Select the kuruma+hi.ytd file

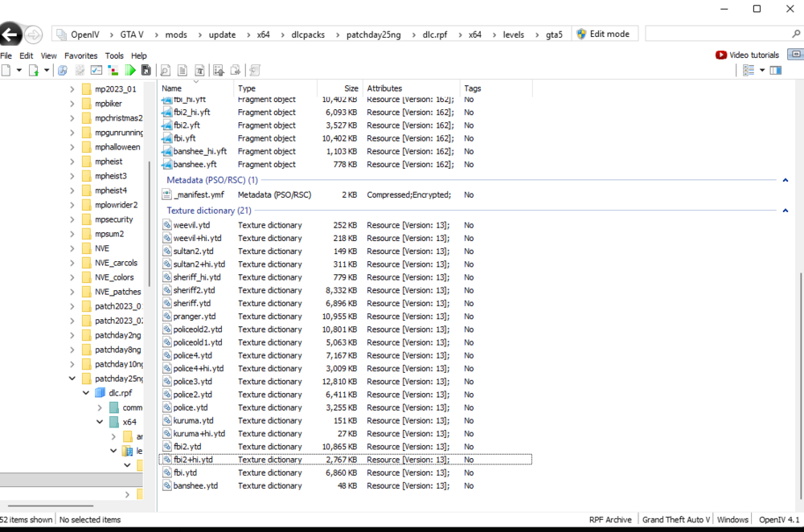(199, 434)
